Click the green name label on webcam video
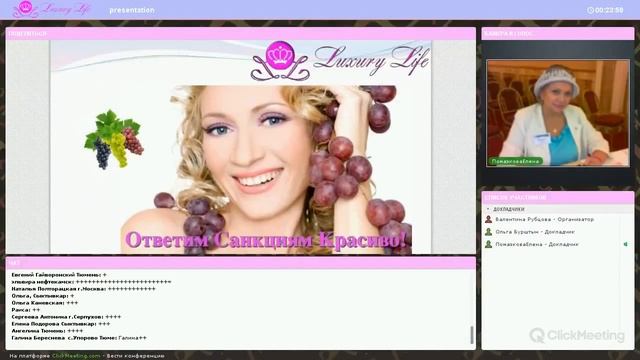The height and width of the screenshot is (360, 640). pyautogui.click(x=516, y=161)
